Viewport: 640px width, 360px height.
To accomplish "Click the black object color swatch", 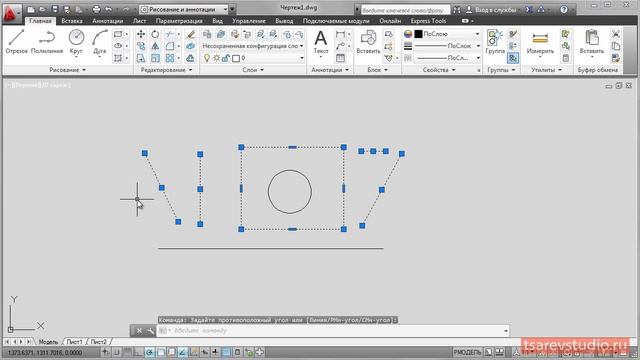I will 418,34.
